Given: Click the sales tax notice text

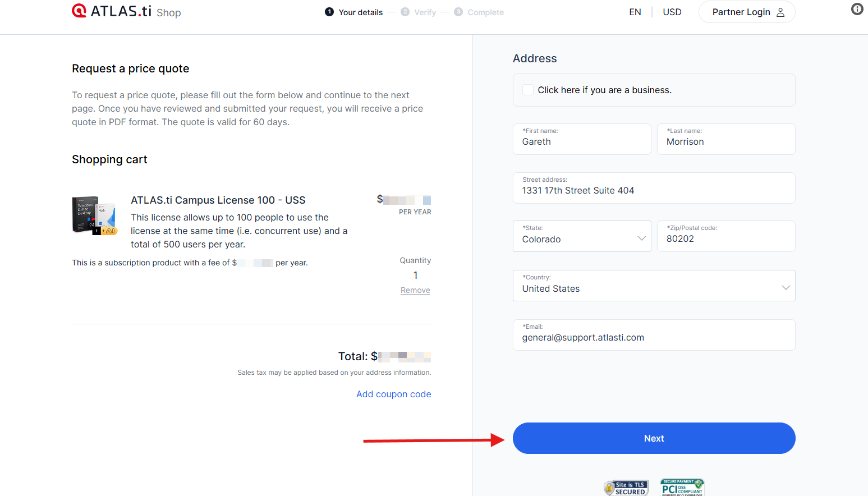Looking at the screenshot, I should (x=334, y=373).
